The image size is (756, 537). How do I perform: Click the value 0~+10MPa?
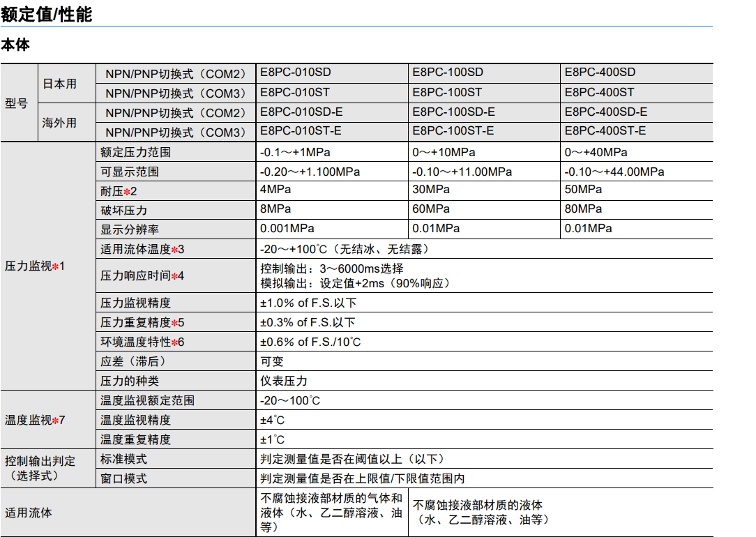pos(444,152)
